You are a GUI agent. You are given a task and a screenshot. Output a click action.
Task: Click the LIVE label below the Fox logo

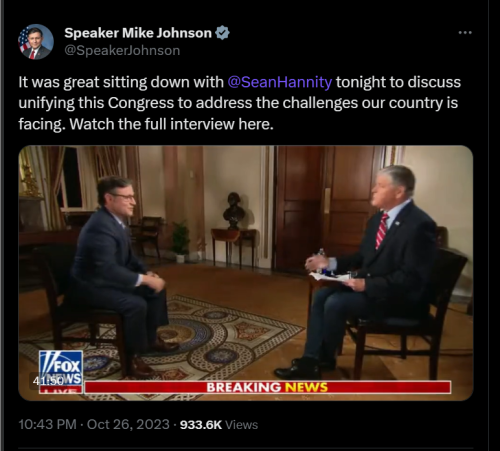click(x=61, y=391)
